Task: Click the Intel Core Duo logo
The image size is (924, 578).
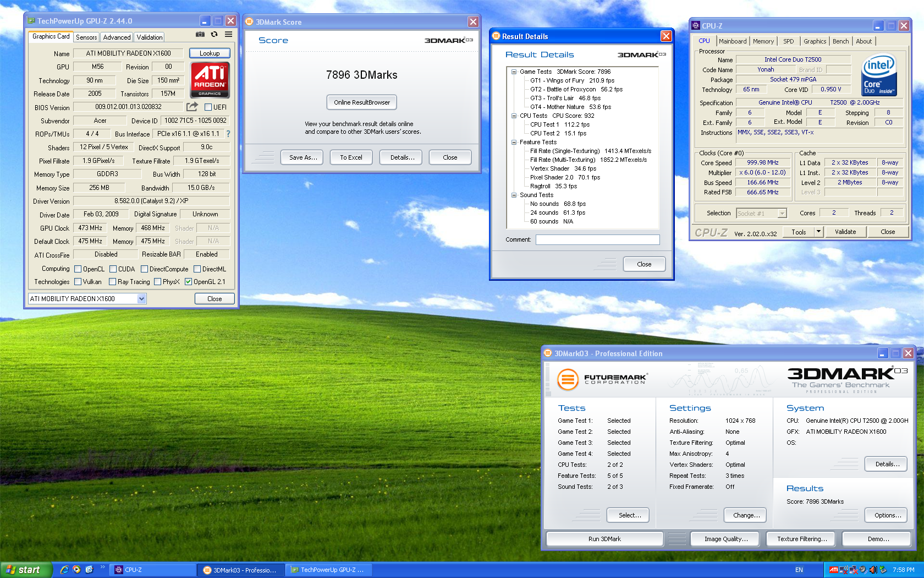Action: pyautogui.click(x=879, y=75)
